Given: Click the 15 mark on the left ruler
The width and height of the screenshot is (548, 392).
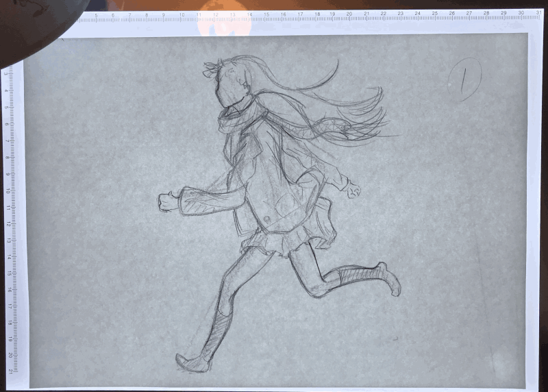Looking at the screenshot, I should pos(8,273).
